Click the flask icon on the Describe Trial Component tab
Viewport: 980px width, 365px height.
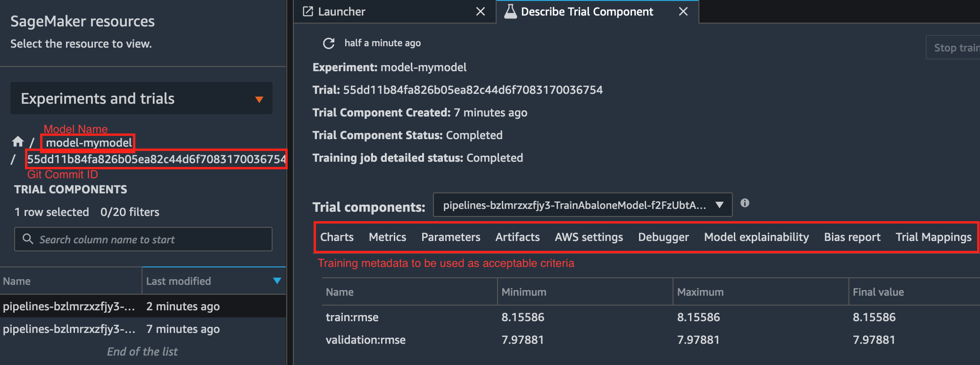(510, 11)
